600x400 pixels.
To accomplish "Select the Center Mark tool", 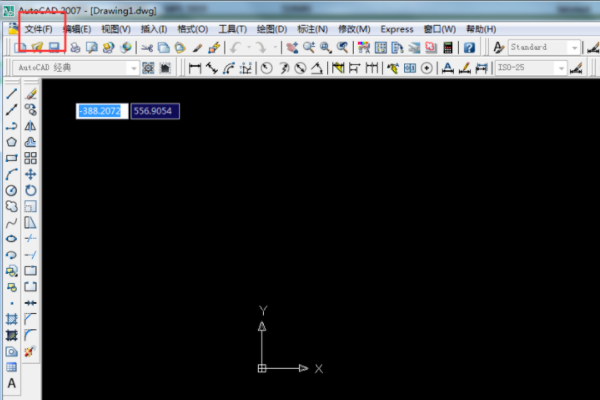I will tap(427, 68).
